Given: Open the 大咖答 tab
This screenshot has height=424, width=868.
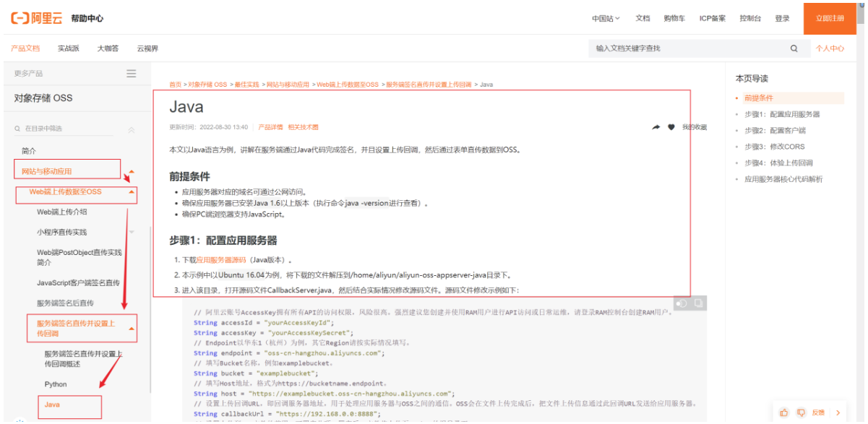Looking at the screenshot, I should pos(108,48).
